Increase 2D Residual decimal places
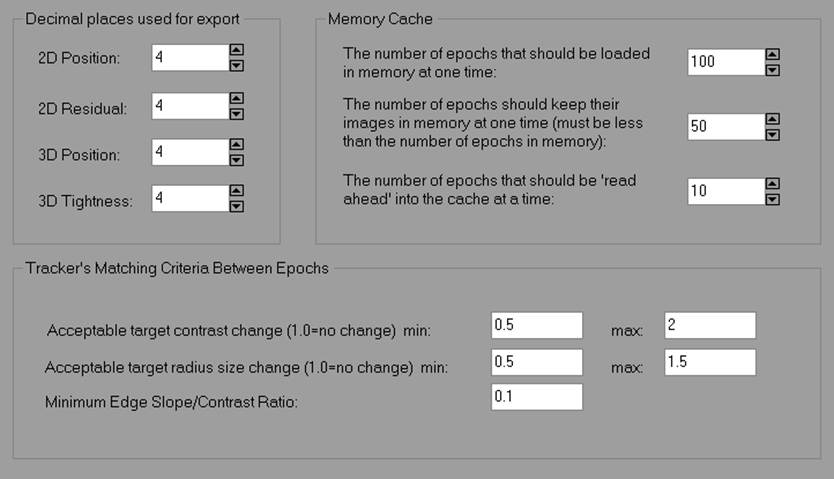 click(x=236, y=98)
